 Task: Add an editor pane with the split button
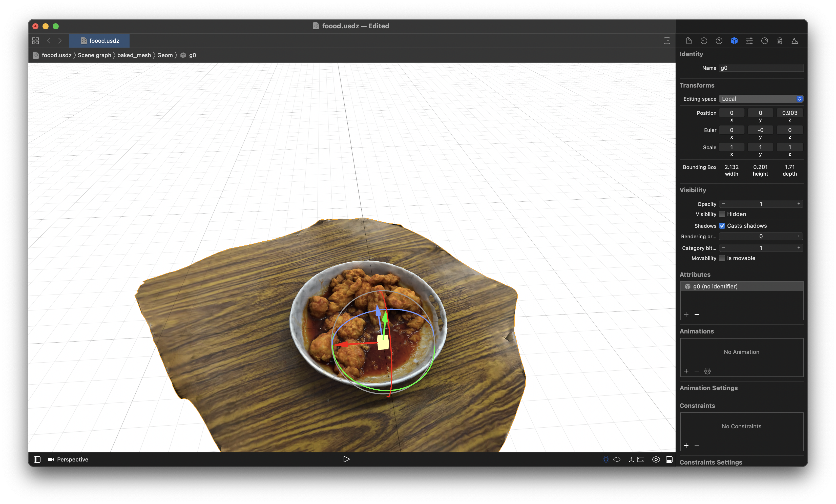(x=667, y=41)
